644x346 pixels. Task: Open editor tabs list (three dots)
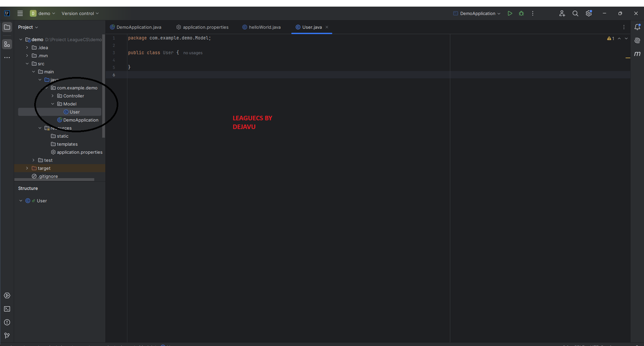[x=624, y=27]
